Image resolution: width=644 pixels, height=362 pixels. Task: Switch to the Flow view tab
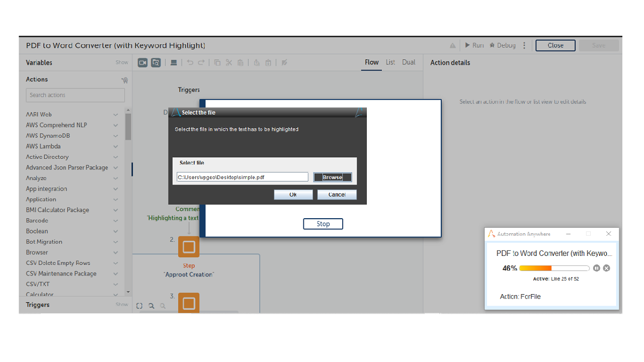pyautogui.click(x=372, y=62)
